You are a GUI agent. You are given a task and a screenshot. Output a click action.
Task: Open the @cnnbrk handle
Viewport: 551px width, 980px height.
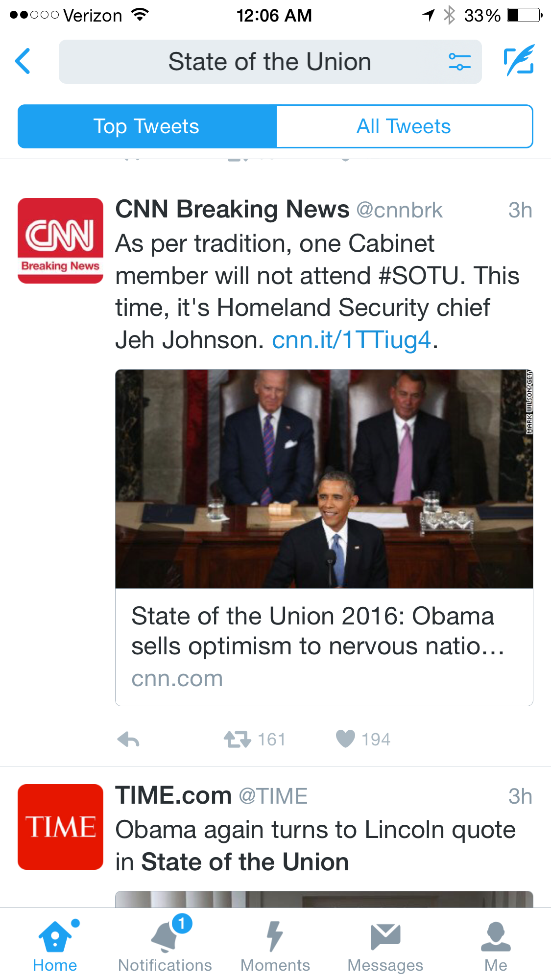coord(399,210)
